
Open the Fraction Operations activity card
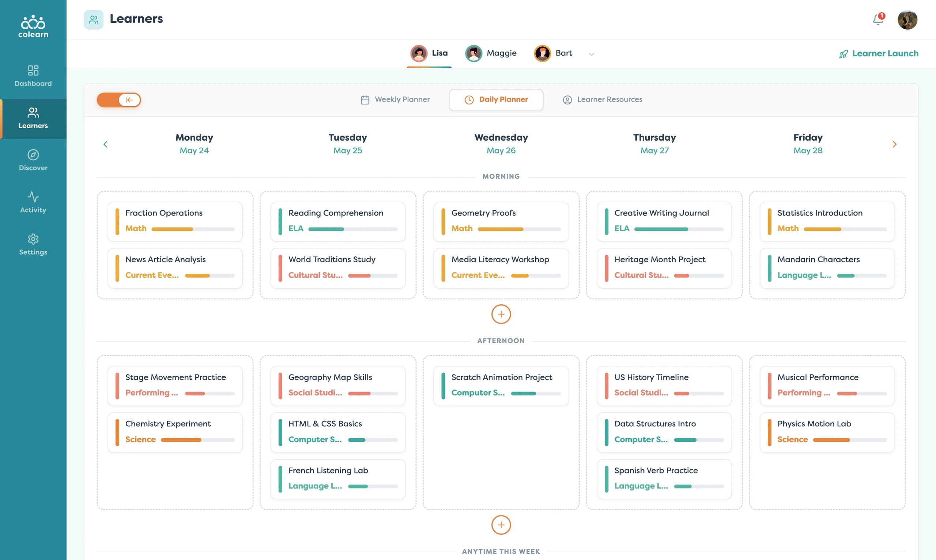(175, 221)
